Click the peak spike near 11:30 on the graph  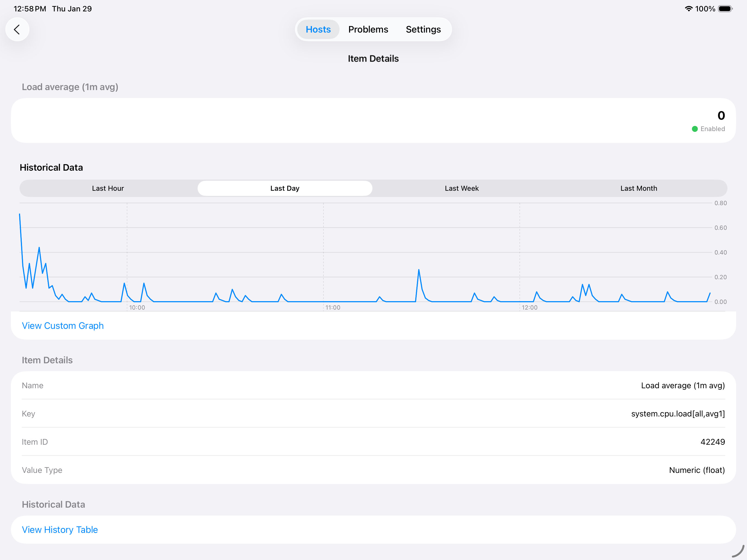click(419, 270)
